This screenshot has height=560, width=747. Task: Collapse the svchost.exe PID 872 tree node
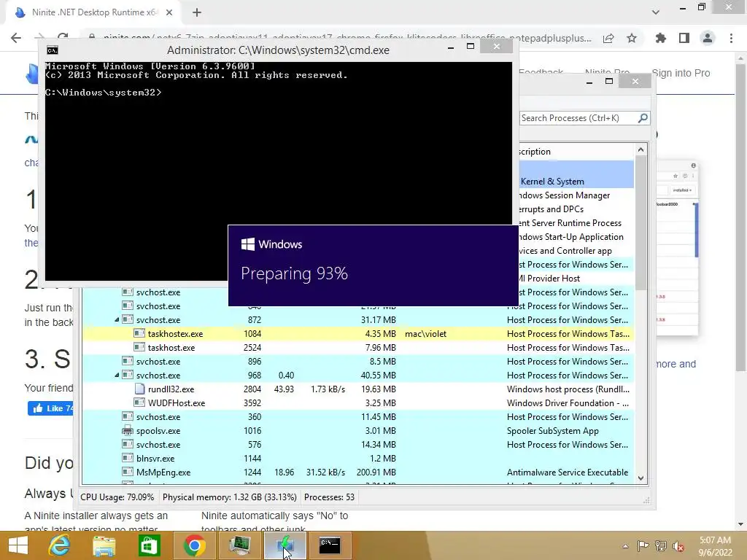coord(117,320)
